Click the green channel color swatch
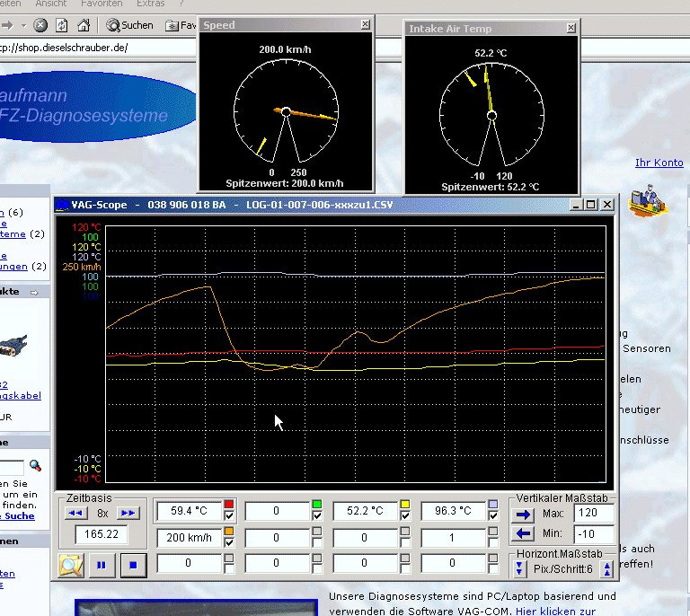This screenshot has width=690, height=616. pyautogui.click(x=317, y=504)
